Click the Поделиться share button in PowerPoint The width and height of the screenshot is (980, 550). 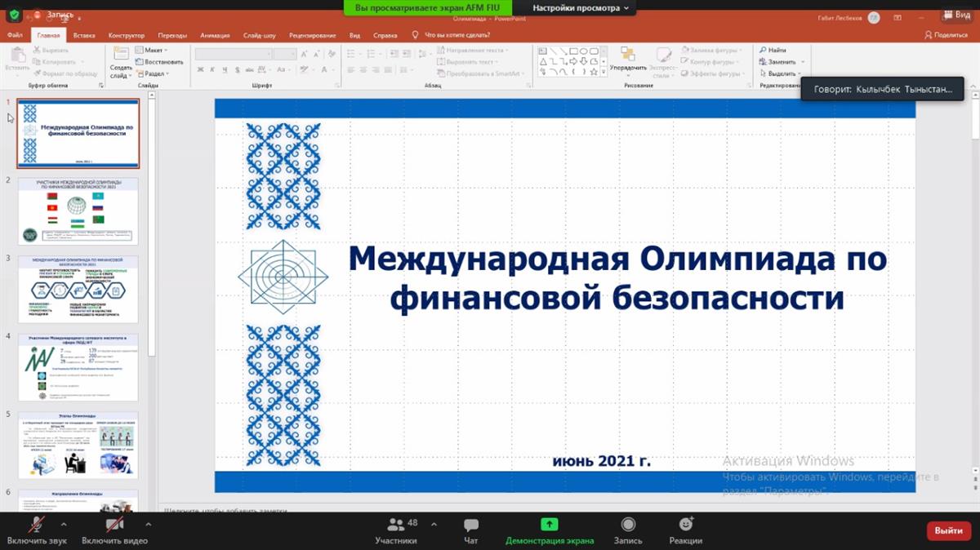(946, 35)
